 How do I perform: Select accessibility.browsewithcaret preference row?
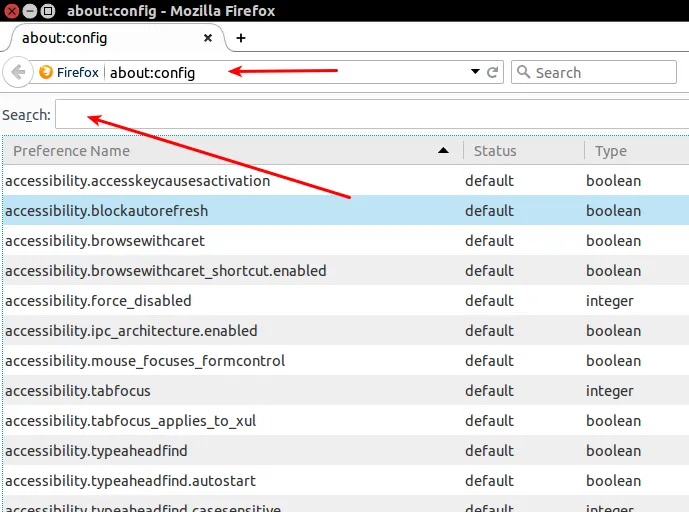[x=346, y=240]
